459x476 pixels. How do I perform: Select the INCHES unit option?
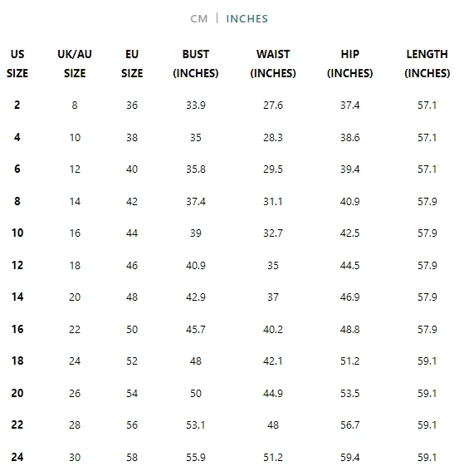247,19
